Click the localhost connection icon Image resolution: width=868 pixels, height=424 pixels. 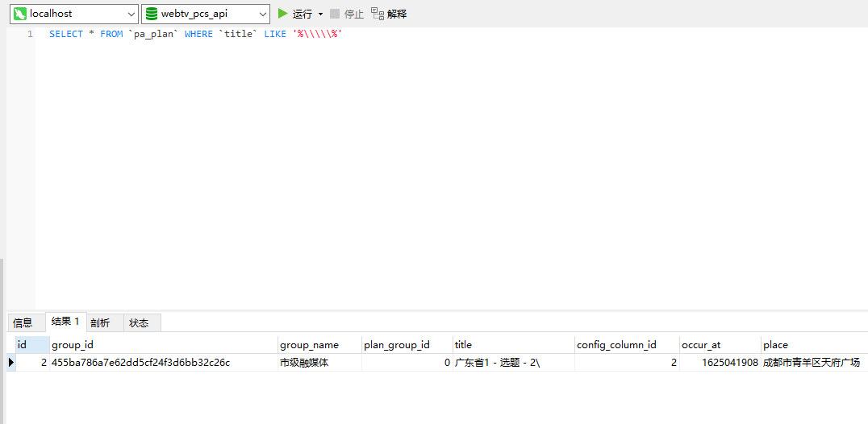tap(20, 14)
